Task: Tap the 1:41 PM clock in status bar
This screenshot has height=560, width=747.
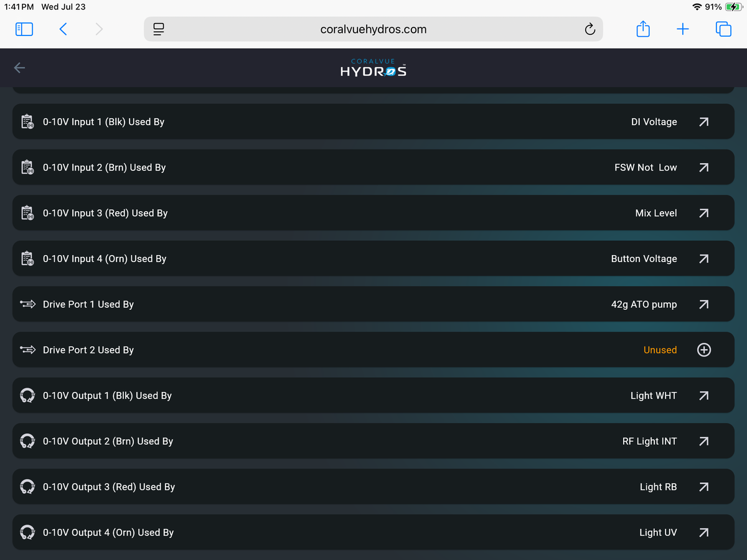Action: coord(19,7)
